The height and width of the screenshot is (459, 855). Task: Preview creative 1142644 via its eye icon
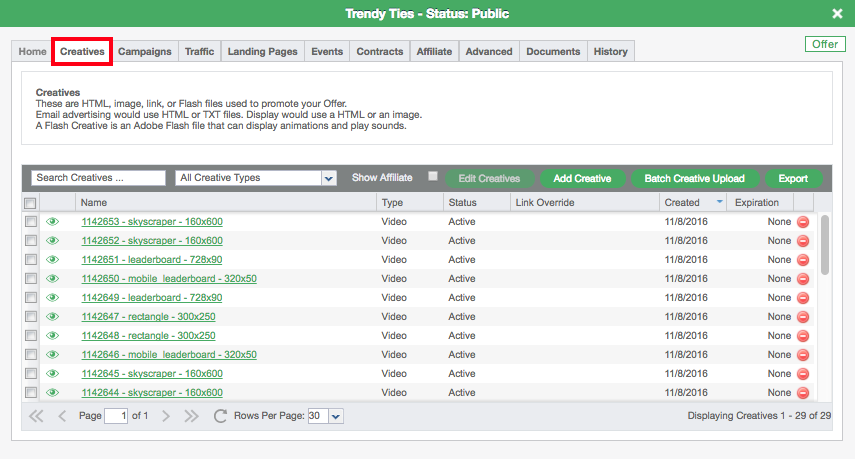(x=52, y=392)
